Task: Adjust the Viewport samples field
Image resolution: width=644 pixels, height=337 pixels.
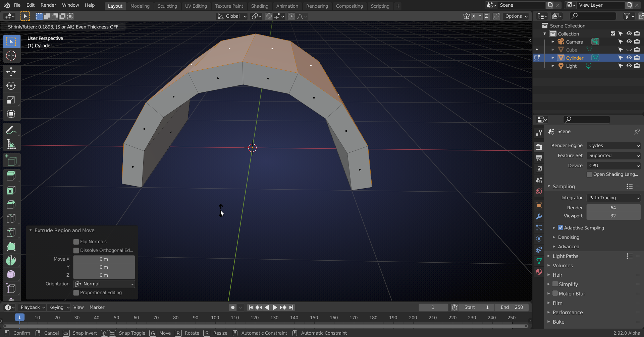Action: point(613,216)
